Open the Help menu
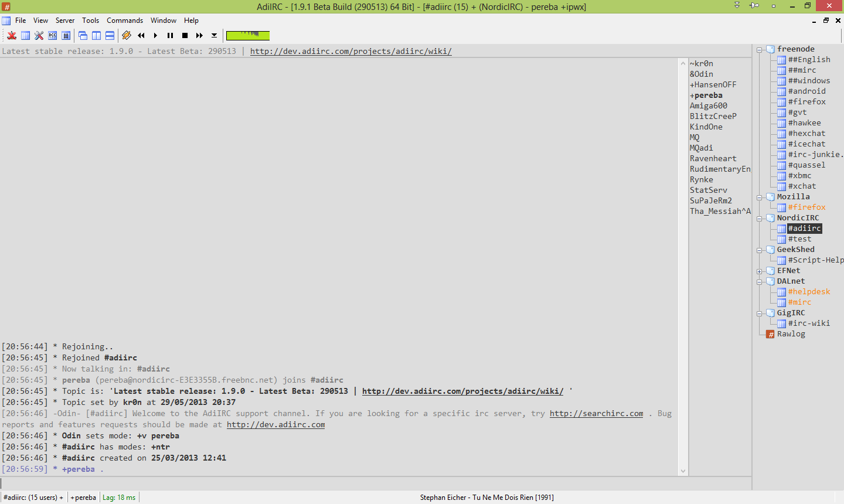Image resolution: width=844 pixels, height=504 pixels. point(191,21)
